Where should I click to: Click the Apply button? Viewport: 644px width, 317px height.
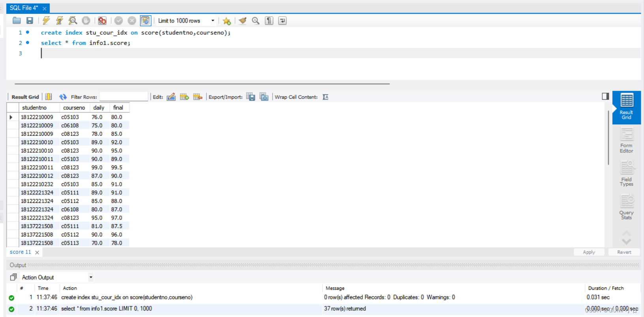coord(589,252)
